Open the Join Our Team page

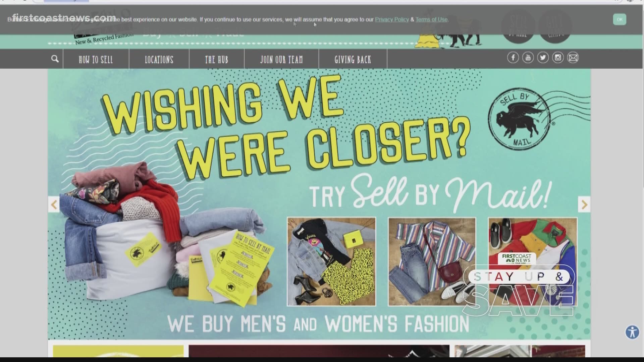click(x=281, y=59)
